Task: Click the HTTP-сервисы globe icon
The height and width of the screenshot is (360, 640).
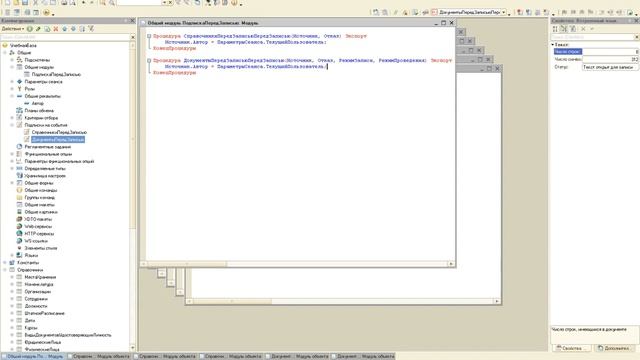Action: tap(19, 233)
